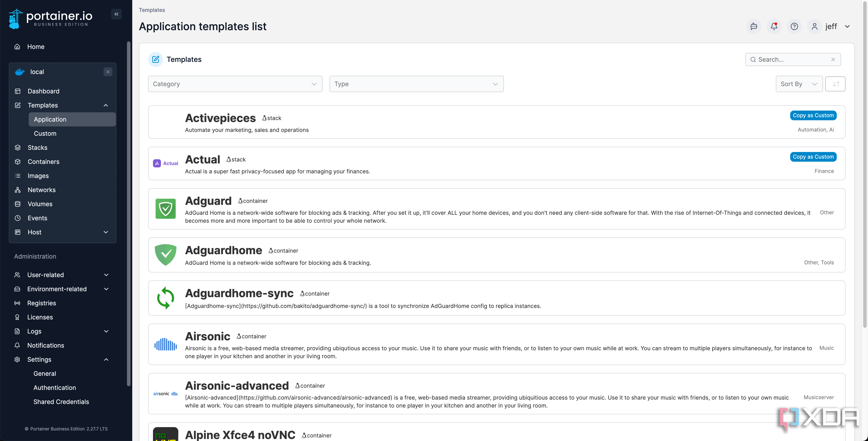
Task: Click the Volumes database icon
Action: coord(17,204)
